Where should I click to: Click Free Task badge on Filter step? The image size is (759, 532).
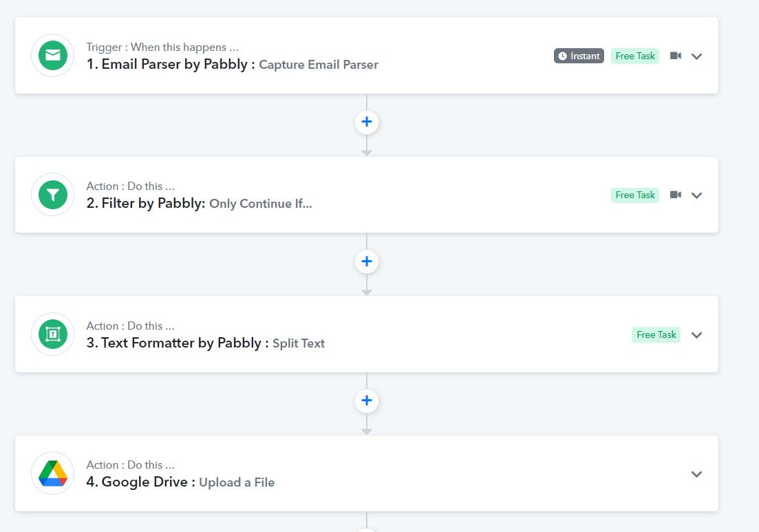coord(635,195)
